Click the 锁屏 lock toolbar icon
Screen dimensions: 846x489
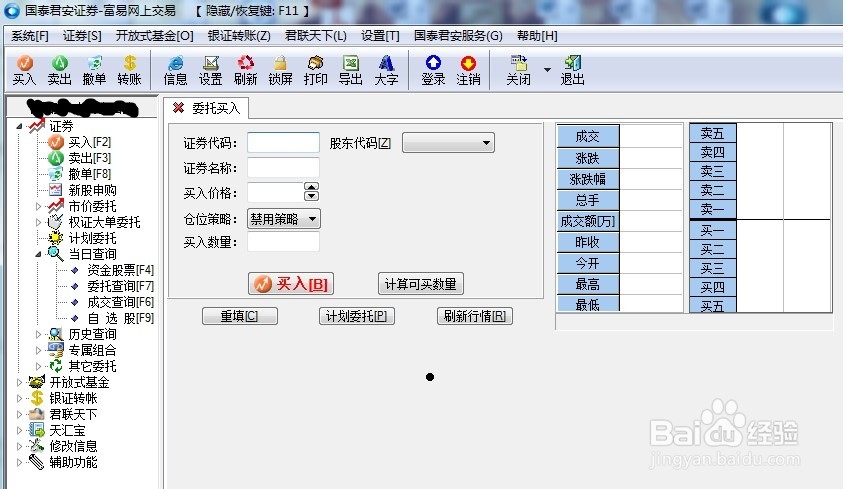click(x=281, y=70)
